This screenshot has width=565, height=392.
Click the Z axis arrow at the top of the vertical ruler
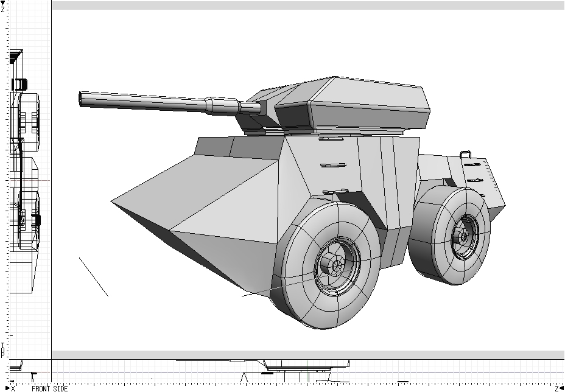3,3
